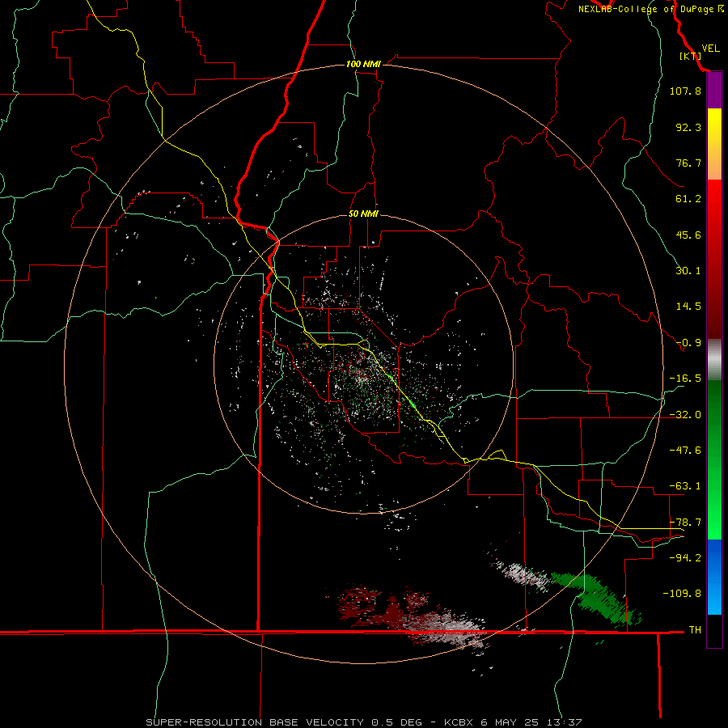Click the purple segment of the velocity color bar
The height and width of the screenshot is (728, 728).
coord(714,90)
